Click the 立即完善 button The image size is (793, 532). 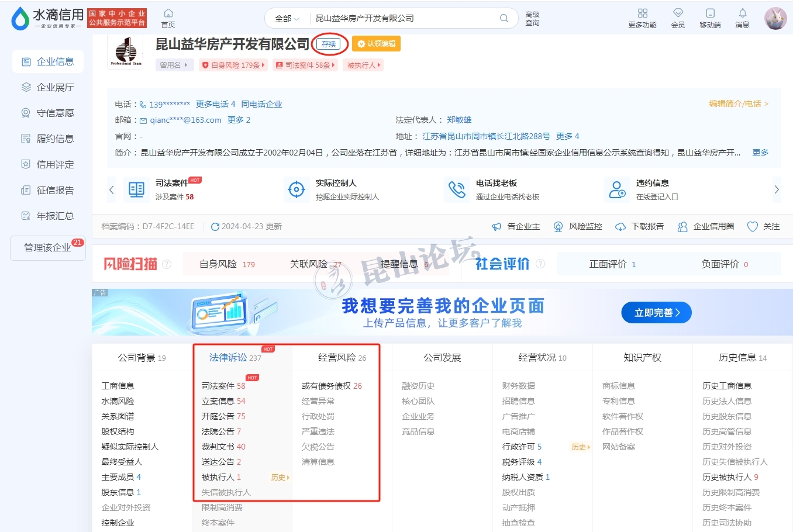[x=656, y=313]
